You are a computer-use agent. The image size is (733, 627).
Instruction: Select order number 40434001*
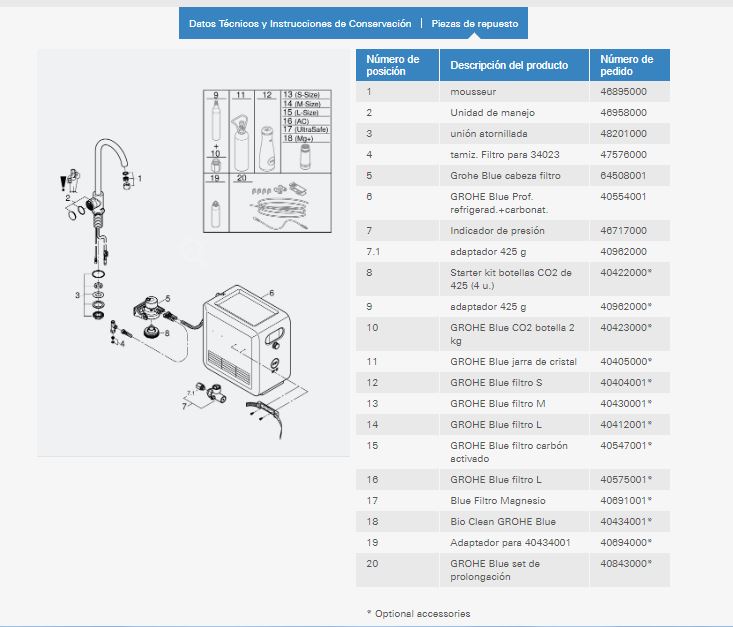click(625, 522)
